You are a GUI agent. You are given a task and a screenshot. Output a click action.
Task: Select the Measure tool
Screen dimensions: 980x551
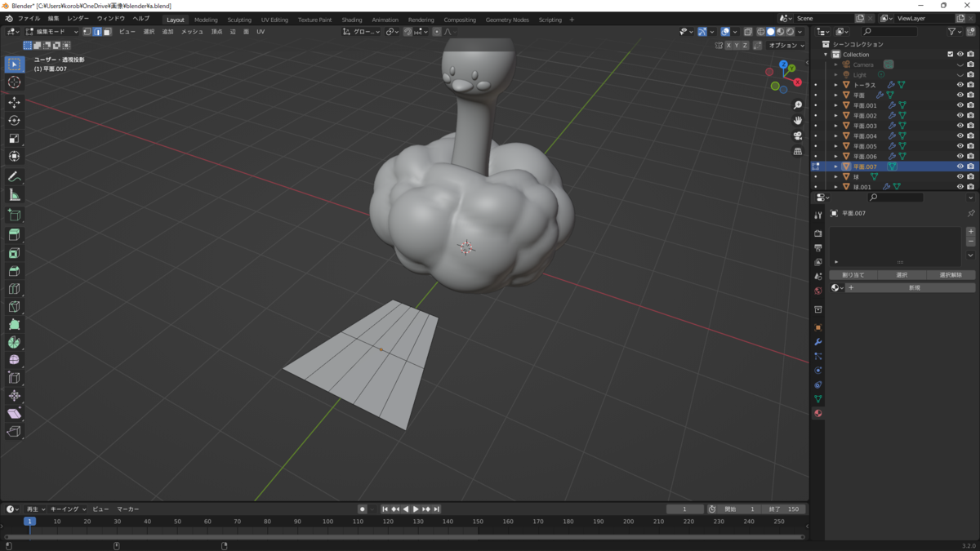pyautogui.click(x=14, y=195)
